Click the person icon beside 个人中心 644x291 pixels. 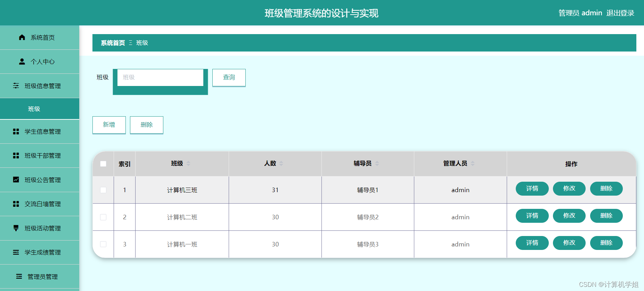(x=22, y=62)
